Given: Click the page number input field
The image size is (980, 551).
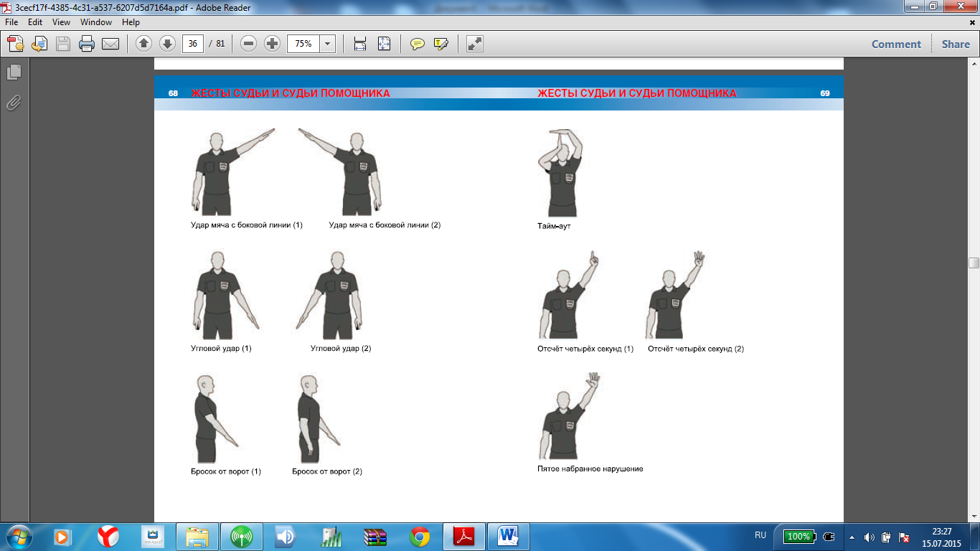Looking at the screenshot, I should pyautogui.click(x=192, y=44).
